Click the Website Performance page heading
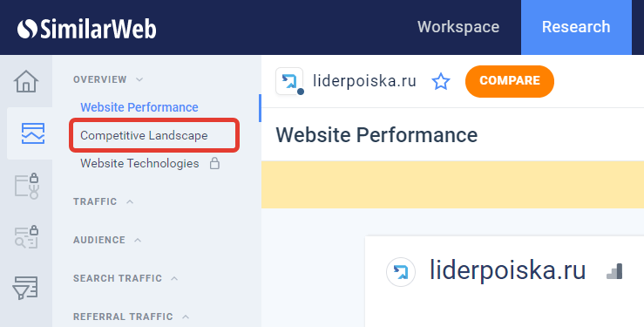 (376, 135)
